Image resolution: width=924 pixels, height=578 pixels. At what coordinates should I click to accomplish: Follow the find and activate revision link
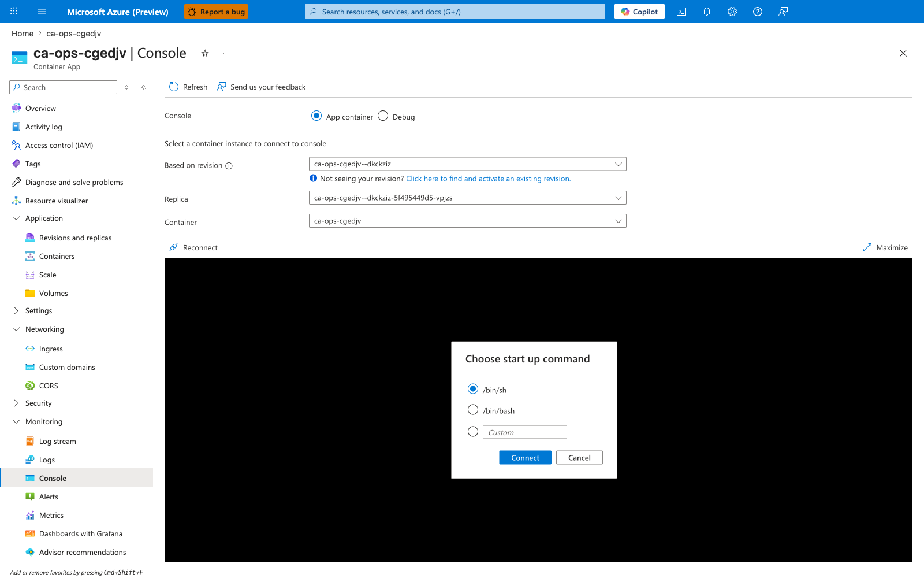pyautogui.click(x=488, y=179)
